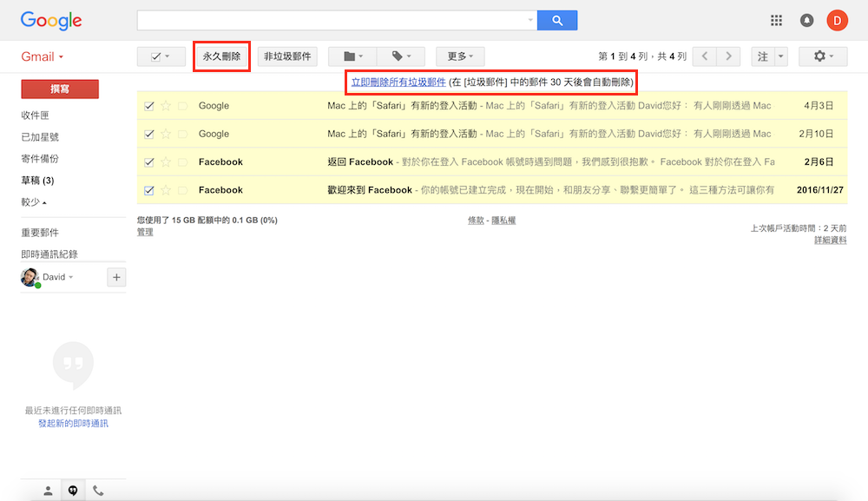The width and height of the screenshot is (868, 501).
Task: Click the 永久刪除 button
Action: 221,56
